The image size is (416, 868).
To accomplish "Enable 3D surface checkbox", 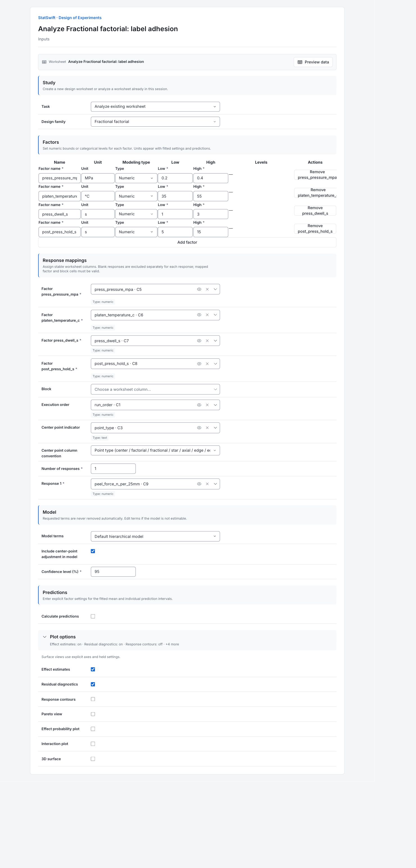I will pos(93,759).
